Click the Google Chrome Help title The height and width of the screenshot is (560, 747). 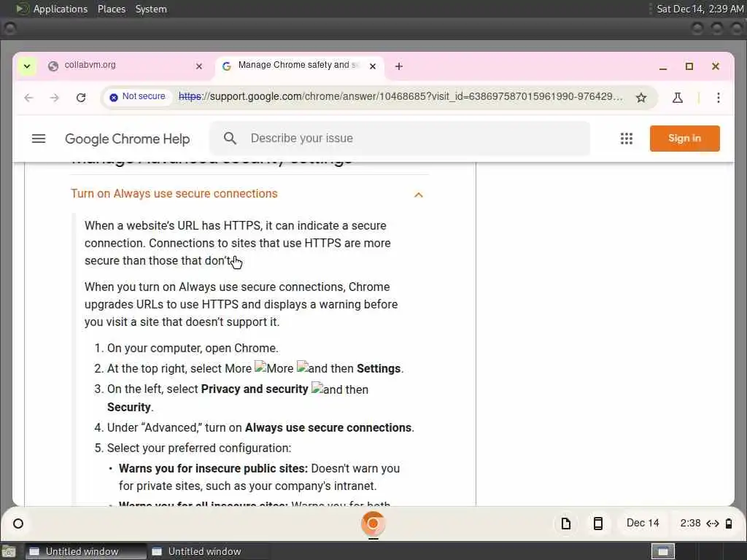127,139
